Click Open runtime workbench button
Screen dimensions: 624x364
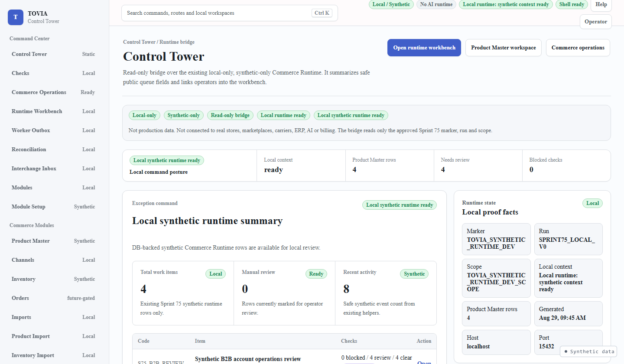pos(424,48)
